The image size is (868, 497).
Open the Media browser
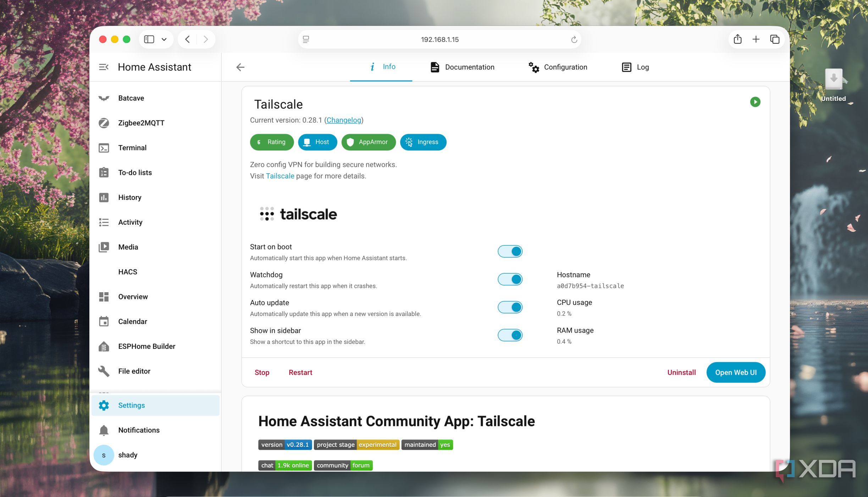point(155,247)
